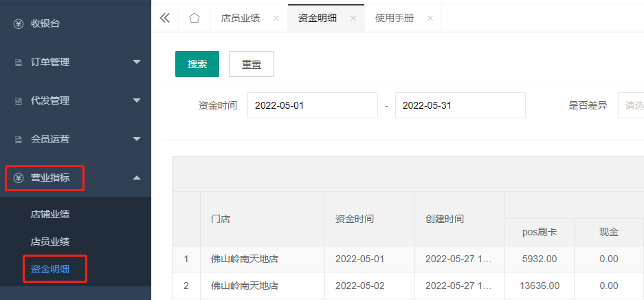Expand the 代发管理 menu arrow

pos(137,100)
